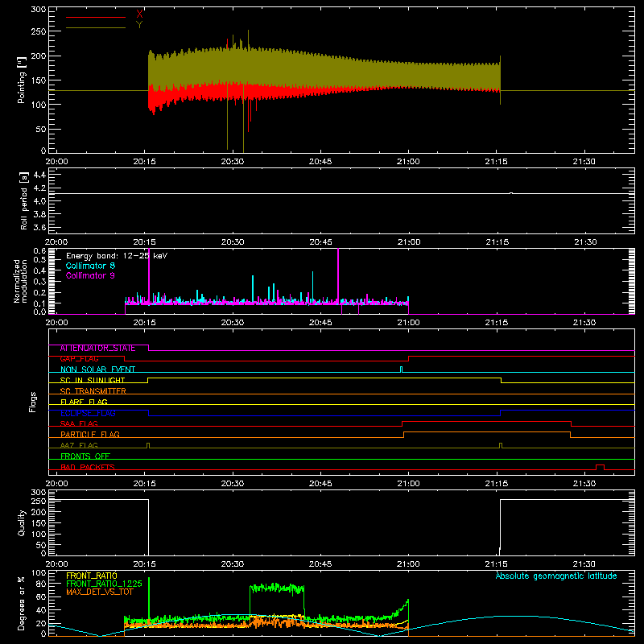Screen dimensions: 644x644
Task: Click the 250 tick on Quality axis
Action: tap(39, 501)
